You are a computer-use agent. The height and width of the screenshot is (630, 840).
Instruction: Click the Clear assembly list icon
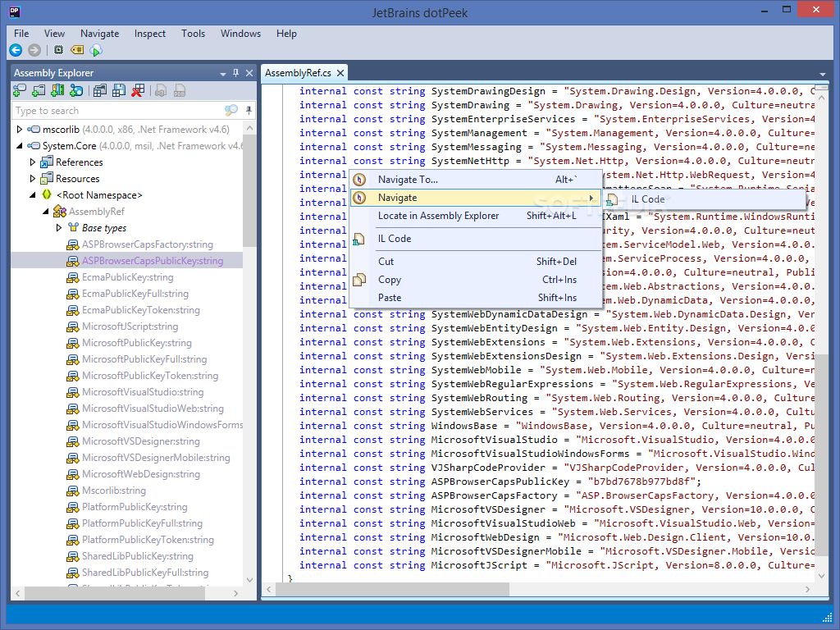point(138,90)
